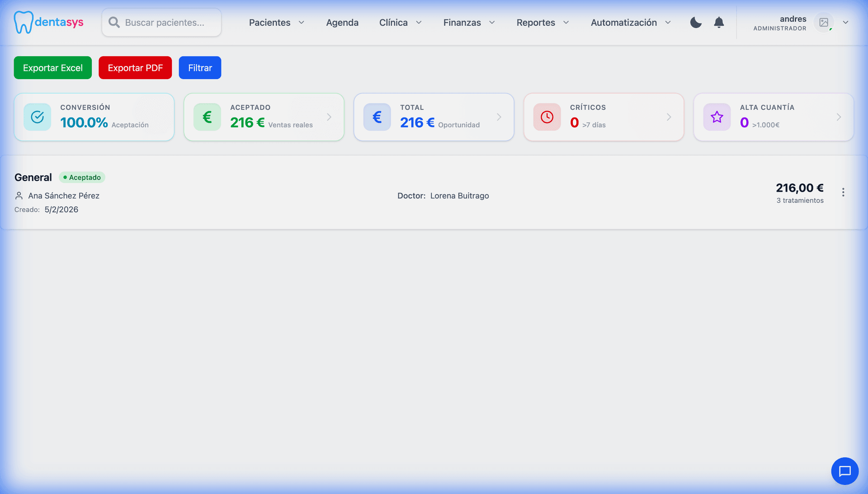This screenshot has height=494, width=868.
Task: Click the dentasys tooth logo
Action: coord(24,22)
